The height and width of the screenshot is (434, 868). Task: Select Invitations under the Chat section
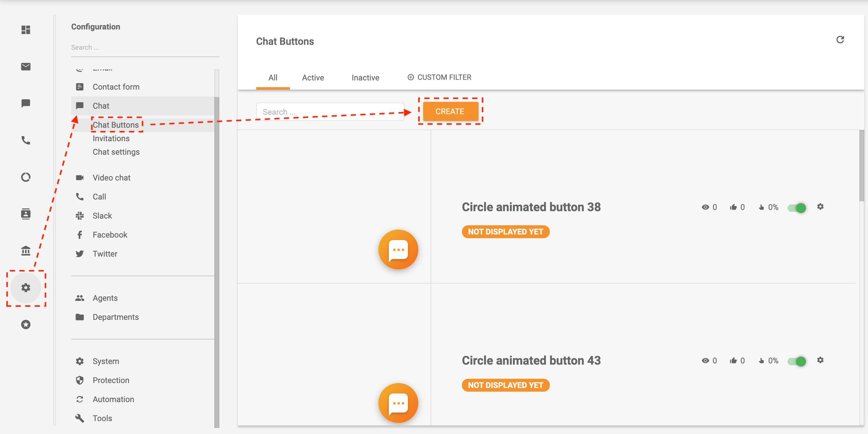(x=111, y=138)
